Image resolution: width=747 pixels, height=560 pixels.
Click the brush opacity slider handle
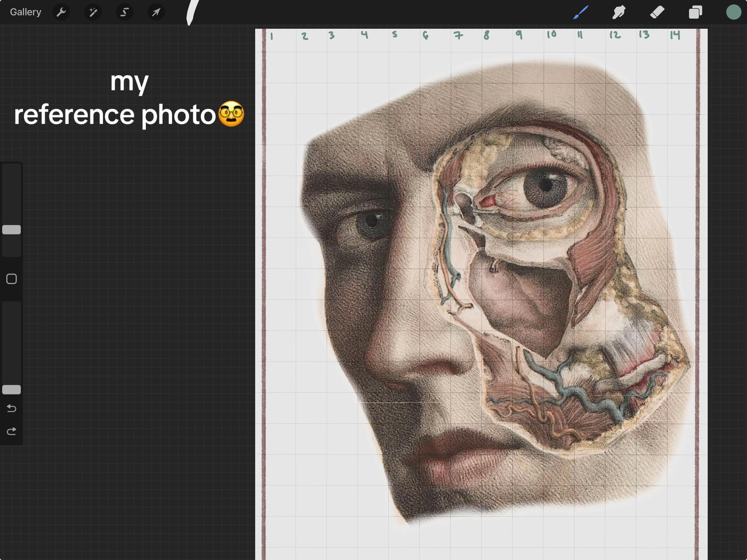point(11,390)
